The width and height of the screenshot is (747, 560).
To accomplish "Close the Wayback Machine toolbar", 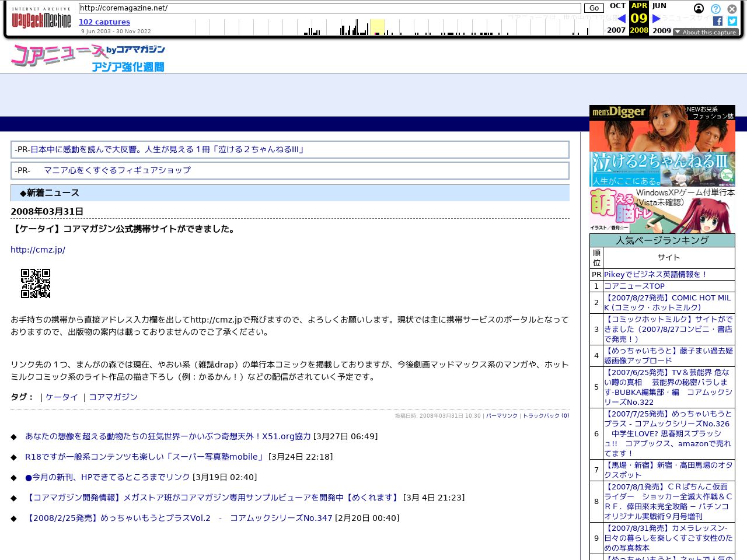I will coord(732,9).
